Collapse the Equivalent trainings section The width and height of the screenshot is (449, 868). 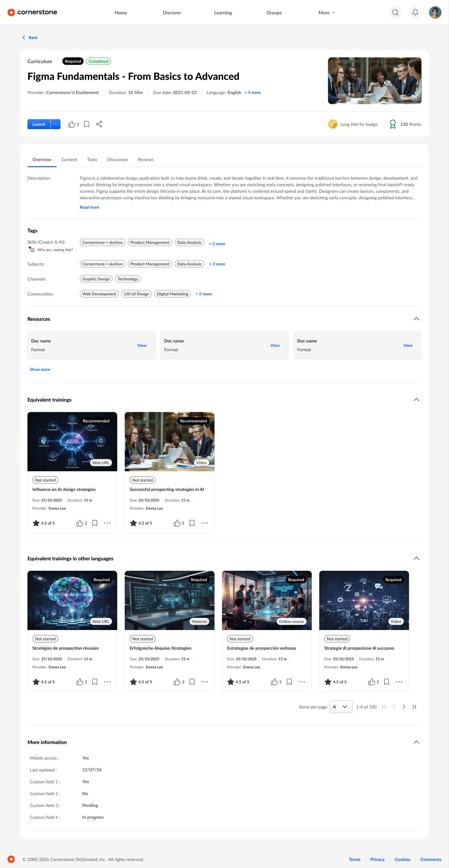coord(416,400)
